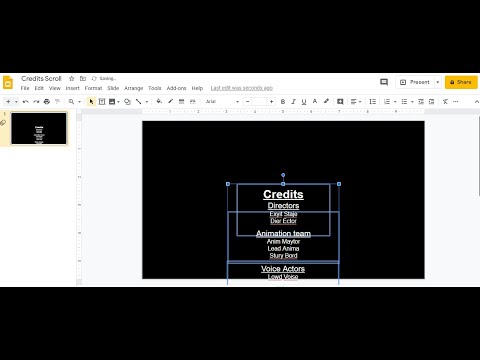The height and width of the screenshot is (360, 480).
Task: Click the move to folder icon
Action: tap(83, 79)
